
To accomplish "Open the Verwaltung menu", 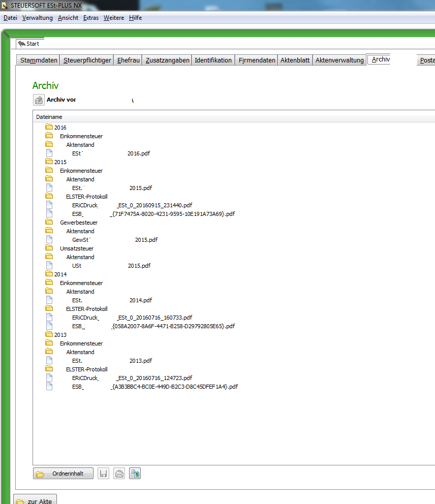I will coord(37,18).
